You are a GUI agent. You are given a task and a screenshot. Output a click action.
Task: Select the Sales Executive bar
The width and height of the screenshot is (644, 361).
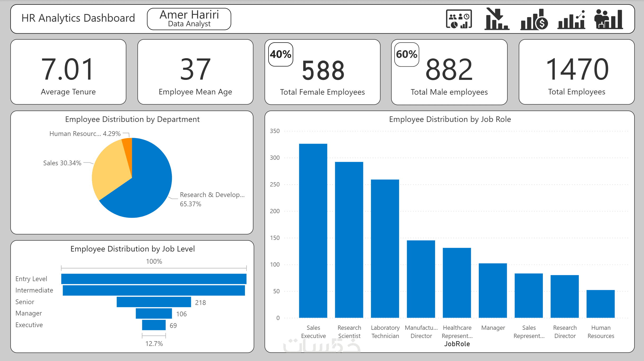(313, 231)
